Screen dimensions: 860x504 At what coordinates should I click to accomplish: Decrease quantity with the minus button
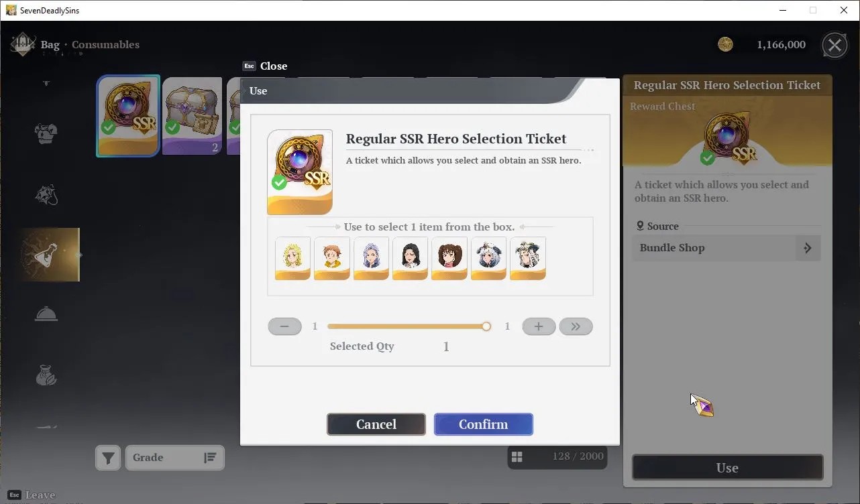pos(284,326)
